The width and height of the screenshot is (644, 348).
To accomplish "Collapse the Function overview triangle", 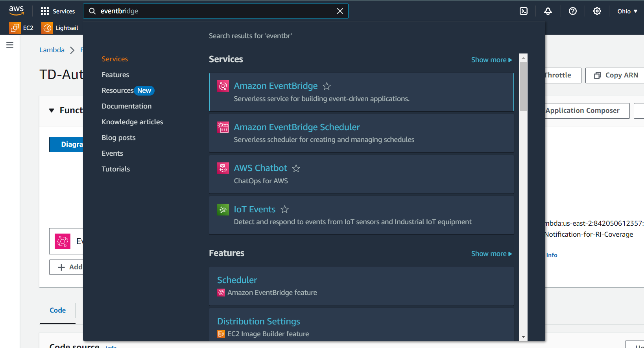I will click(x=52, y=110).
